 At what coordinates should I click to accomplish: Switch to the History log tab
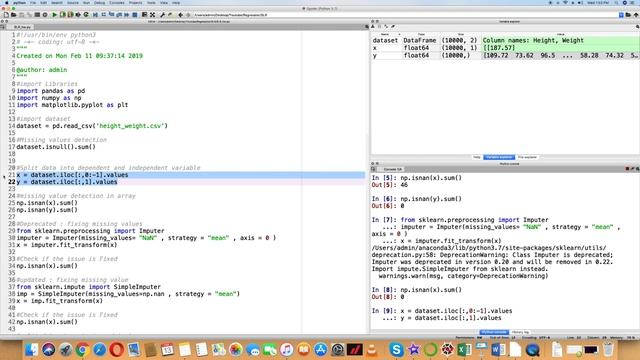click(x=520, y=332)
